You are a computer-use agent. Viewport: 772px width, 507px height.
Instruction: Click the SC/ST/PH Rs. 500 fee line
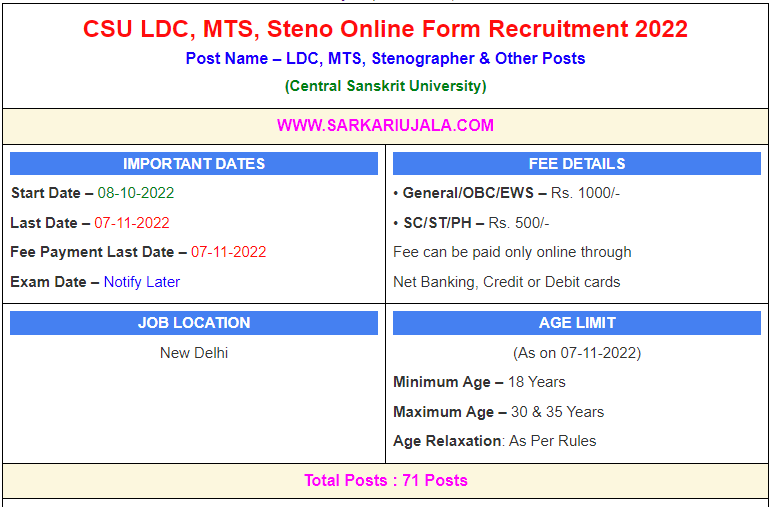471,223
